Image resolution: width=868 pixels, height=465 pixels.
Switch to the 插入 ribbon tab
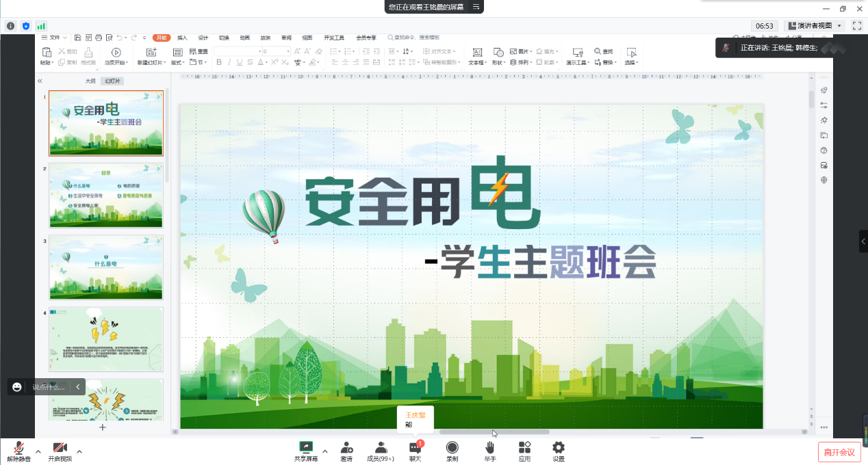coord(182,38)
